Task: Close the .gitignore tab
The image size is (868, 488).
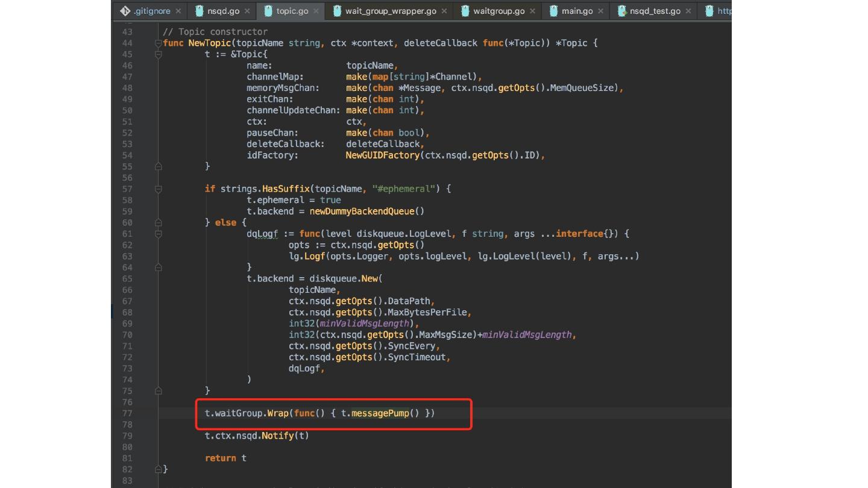Action: coord(178,11)
